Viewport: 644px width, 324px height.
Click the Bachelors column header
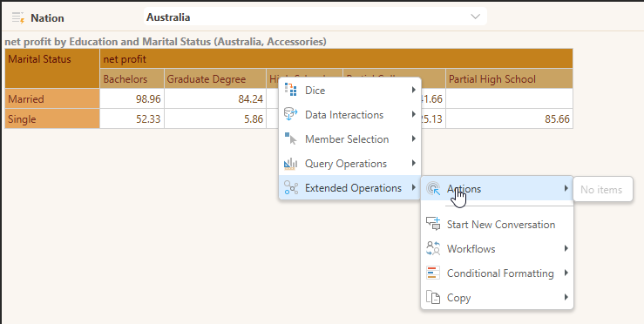point(132,79)
